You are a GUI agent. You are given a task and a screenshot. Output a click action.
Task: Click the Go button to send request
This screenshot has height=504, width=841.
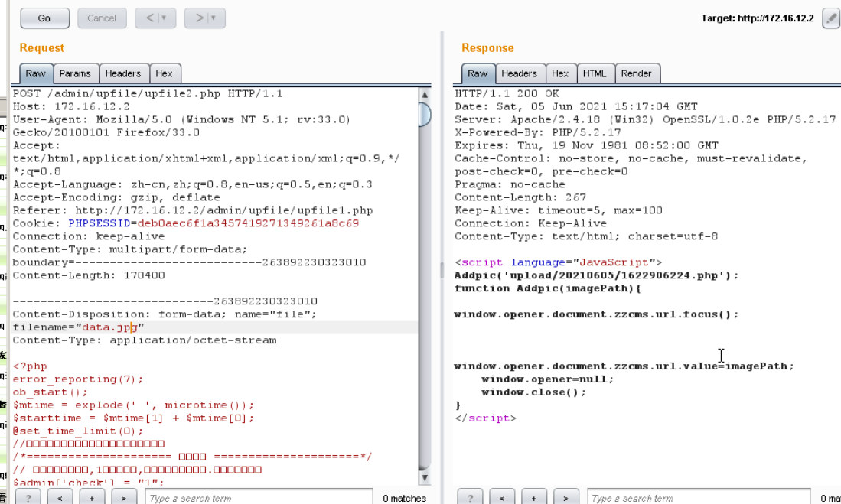point(44,18)
